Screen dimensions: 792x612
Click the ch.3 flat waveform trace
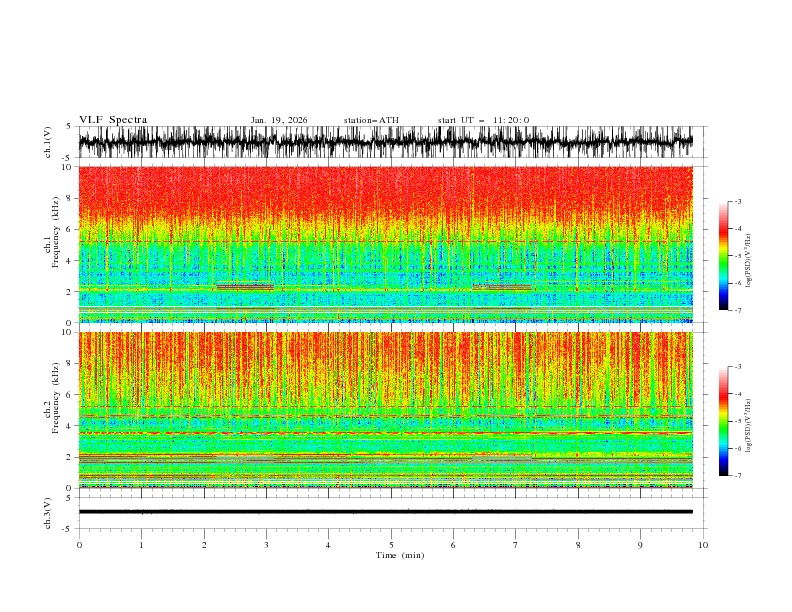385,512
